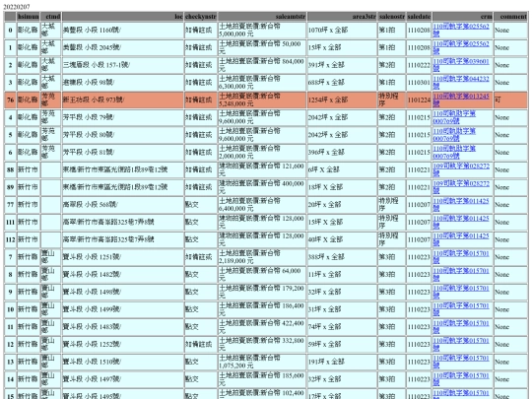This screenshot has width=532, height=399.
Task: Open crm link 044232 in row 3
Action: click(x=461, y=83)
